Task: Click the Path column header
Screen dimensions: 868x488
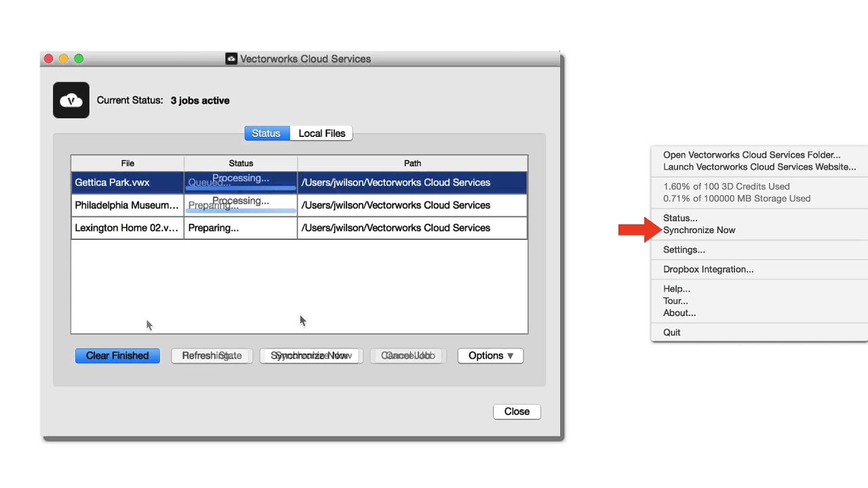Action: click(412, 163)
